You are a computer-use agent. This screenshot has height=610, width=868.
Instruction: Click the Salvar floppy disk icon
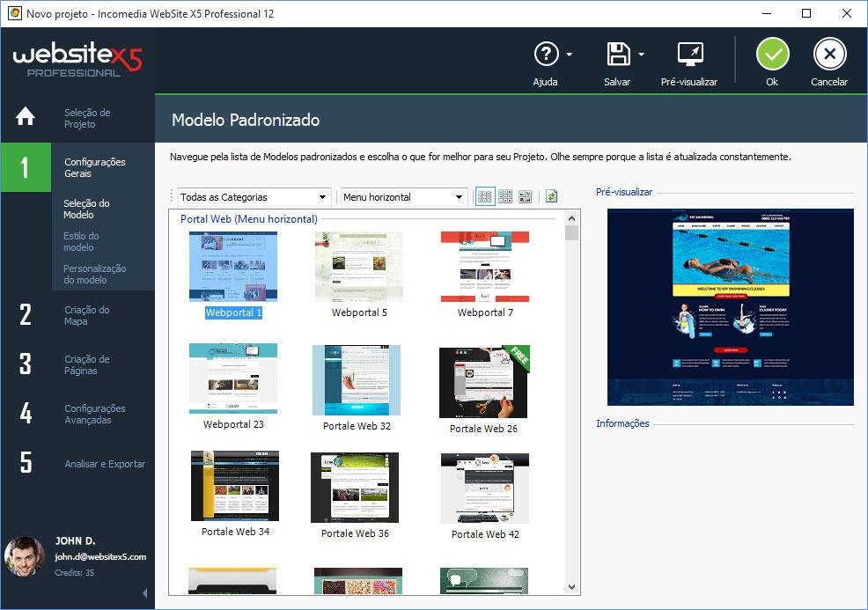point(618,55)
